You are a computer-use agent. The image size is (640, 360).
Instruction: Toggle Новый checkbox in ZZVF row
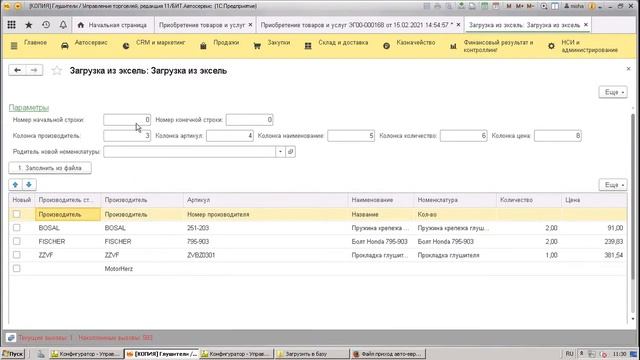click(17, 255)
